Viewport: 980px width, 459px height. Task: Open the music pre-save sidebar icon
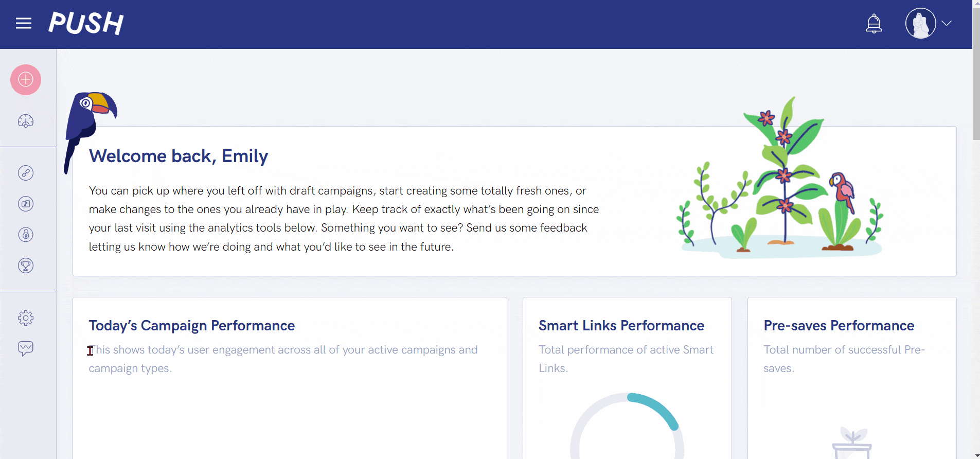click(26, 204)
